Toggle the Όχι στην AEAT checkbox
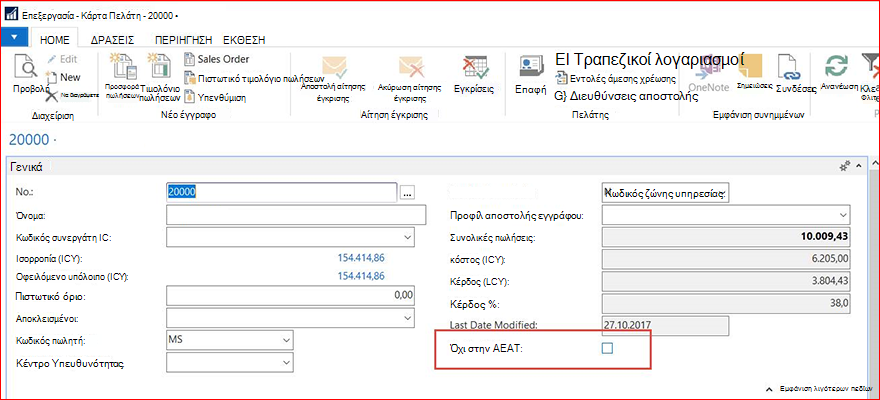Screen dimensions: 880x400 tap(607, 349)
